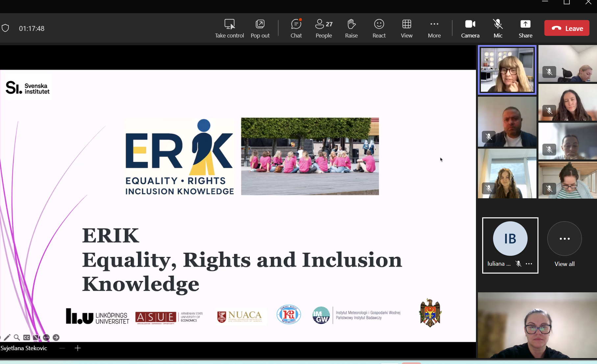Advance to next slide with arrow
Screen dimensions: 597x364
[56, 337]
